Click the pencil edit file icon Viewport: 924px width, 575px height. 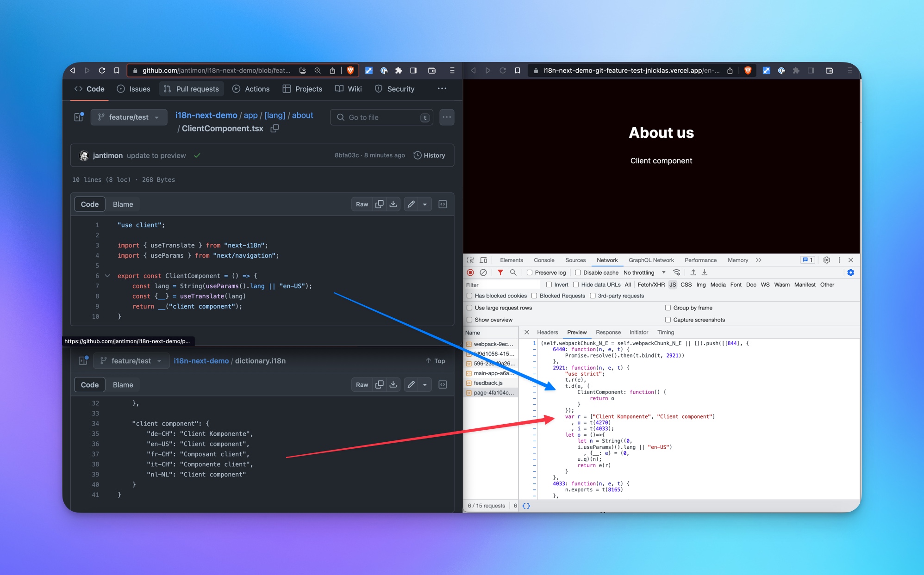tap(411, 204)
